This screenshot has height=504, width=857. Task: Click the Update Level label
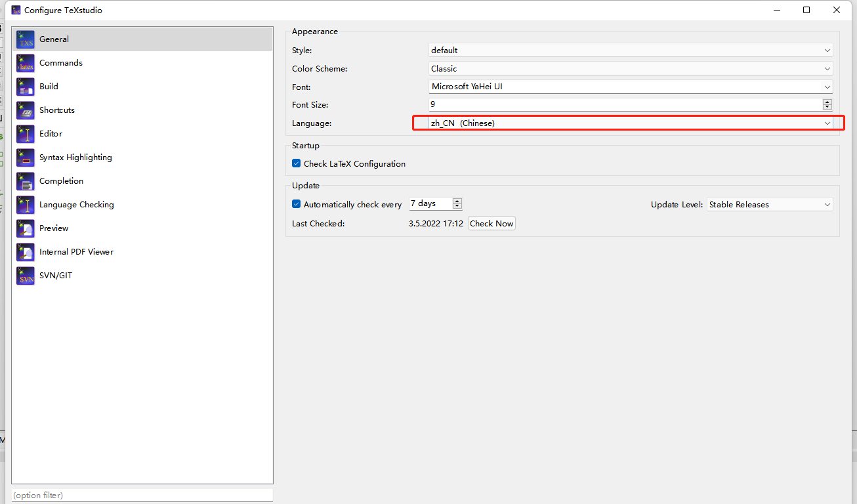pyautogui.click(x=677, y=205)
